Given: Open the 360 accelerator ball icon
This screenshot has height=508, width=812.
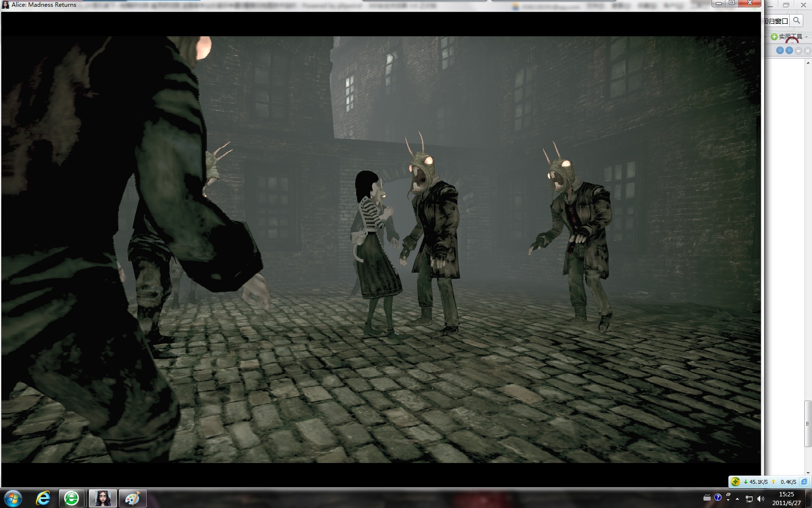Looking at the screenshot, I should point(736,481).
